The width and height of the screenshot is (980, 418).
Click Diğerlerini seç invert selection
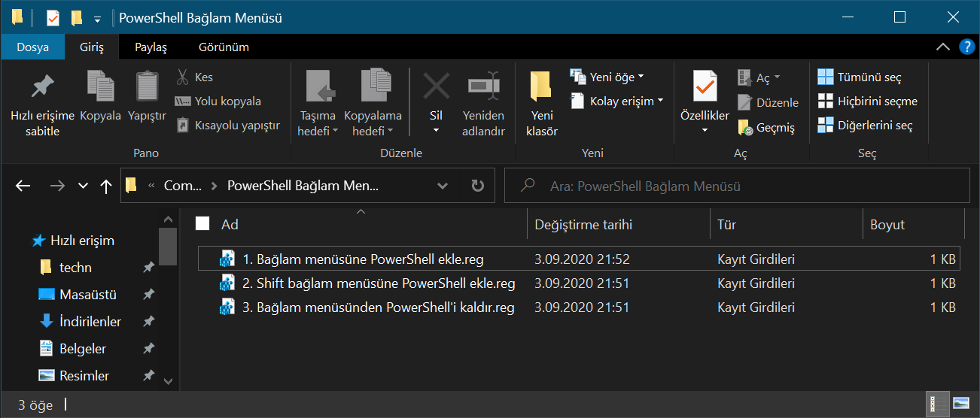click(866, 125)
